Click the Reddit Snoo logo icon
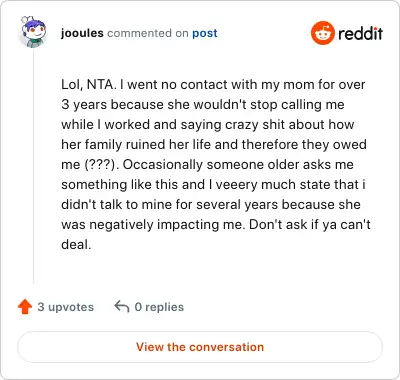400x380 pixels. tap(322, 33)
